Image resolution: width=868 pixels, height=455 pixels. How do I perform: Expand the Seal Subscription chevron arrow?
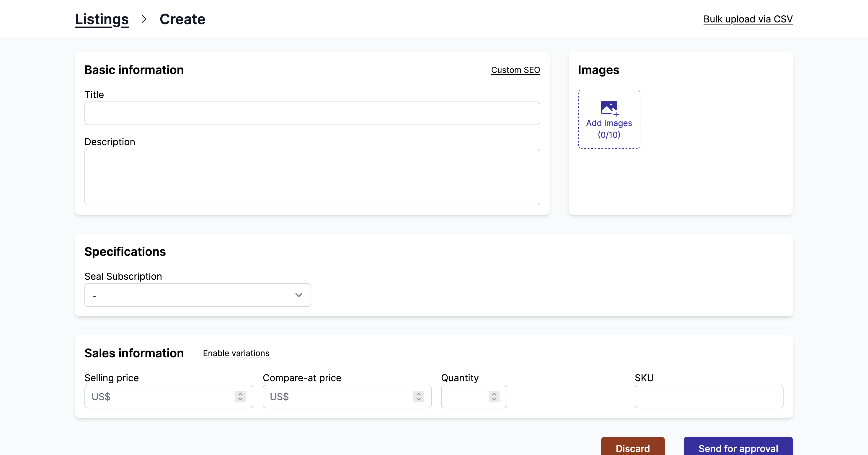point(298,295)
